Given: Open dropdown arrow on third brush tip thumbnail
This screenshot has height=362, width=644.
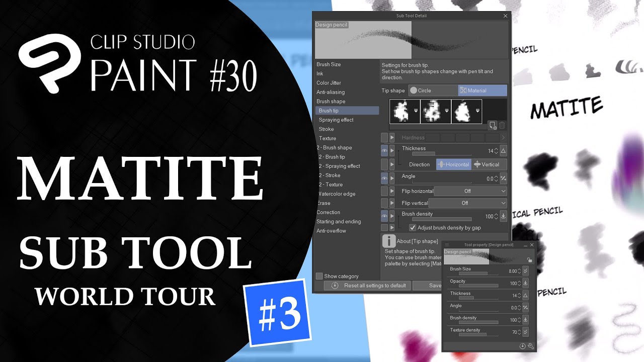Looking at the screenshot, I should point(477,111).
